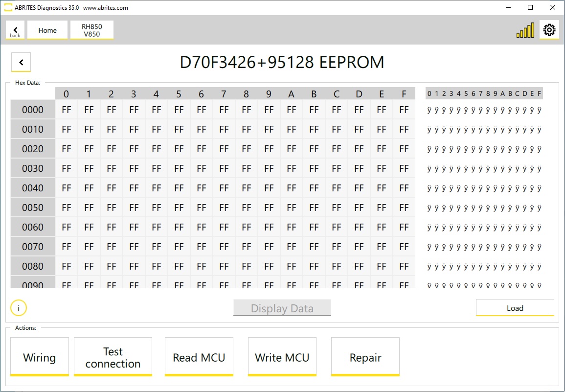This screenshot has height=392, width=565.
Task: Click hex column header F
Action: [404, 94]
